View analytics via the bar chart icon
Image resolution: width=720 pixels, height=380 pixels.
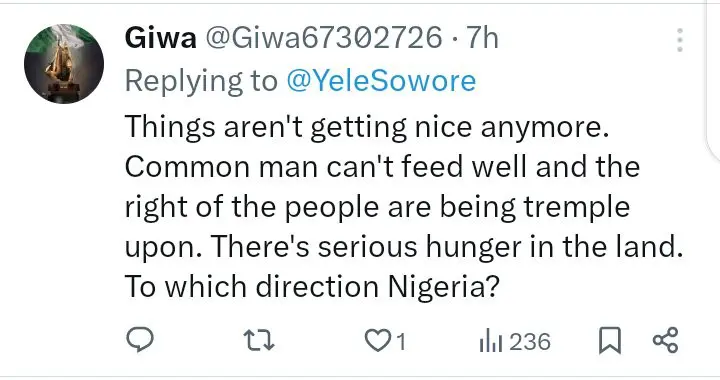[x=491, y=341]
